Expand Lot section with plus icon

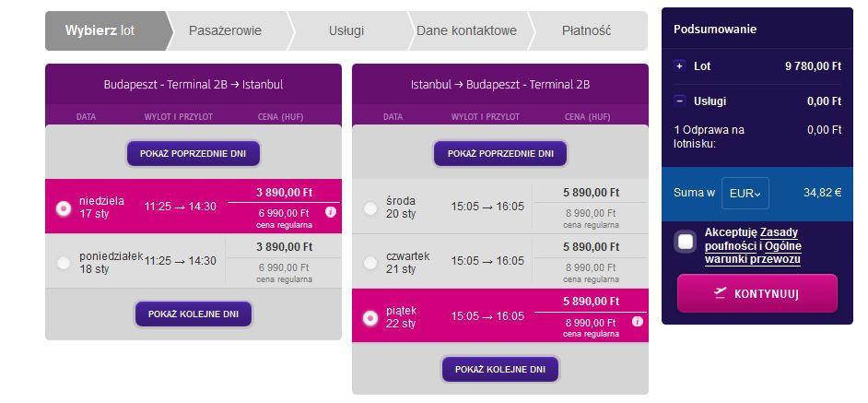[679, 66]
